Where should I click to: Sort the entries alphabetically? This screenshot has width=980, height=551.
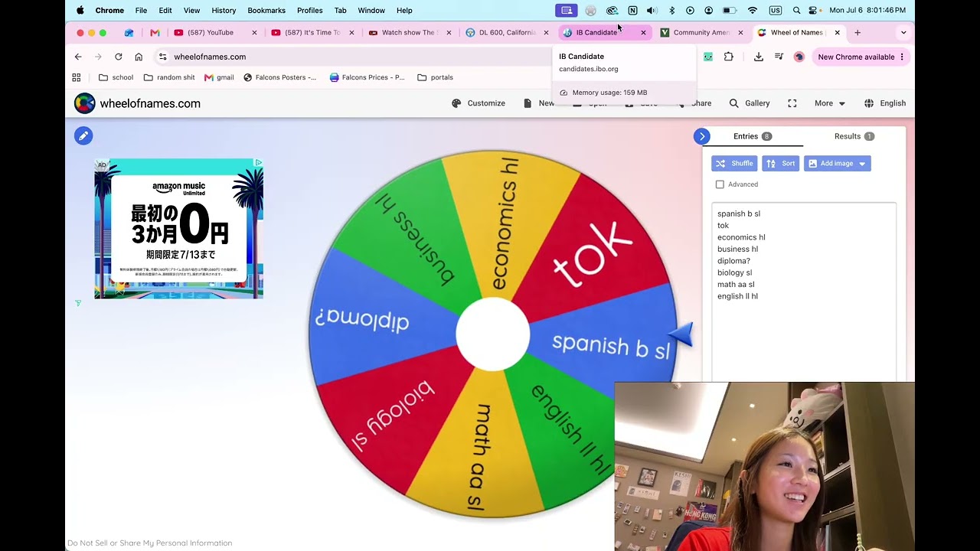(x=780, y=164)
